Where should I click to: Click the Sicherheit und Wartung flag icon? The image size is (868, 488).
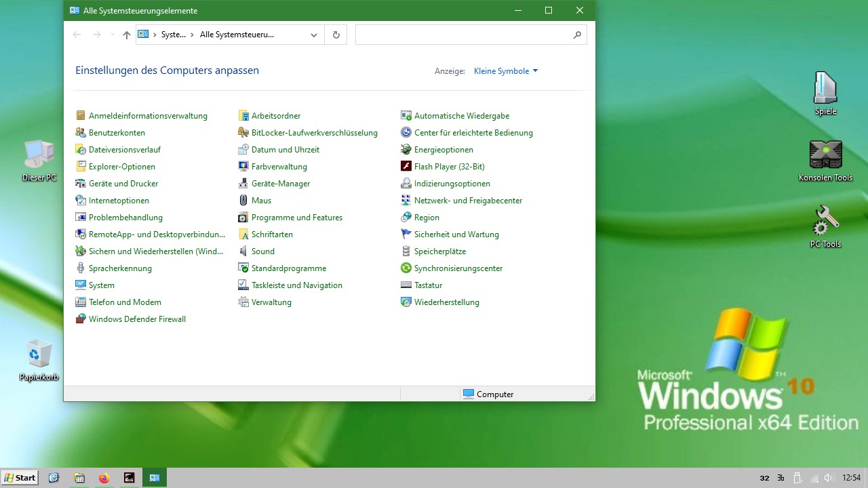pyautogui.click(x=406, y=235)
